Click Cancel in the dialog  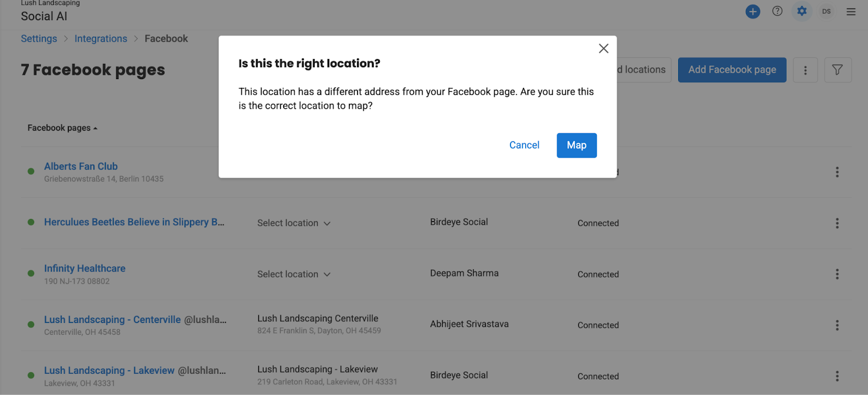tap(524, 145)
